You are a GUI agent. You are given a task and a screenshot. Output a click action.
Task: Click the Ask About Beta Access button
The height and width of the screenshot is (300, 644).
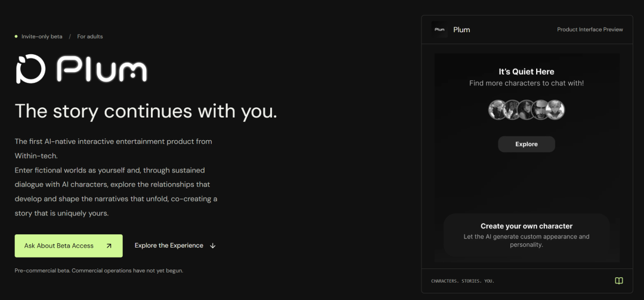(69, 246)
